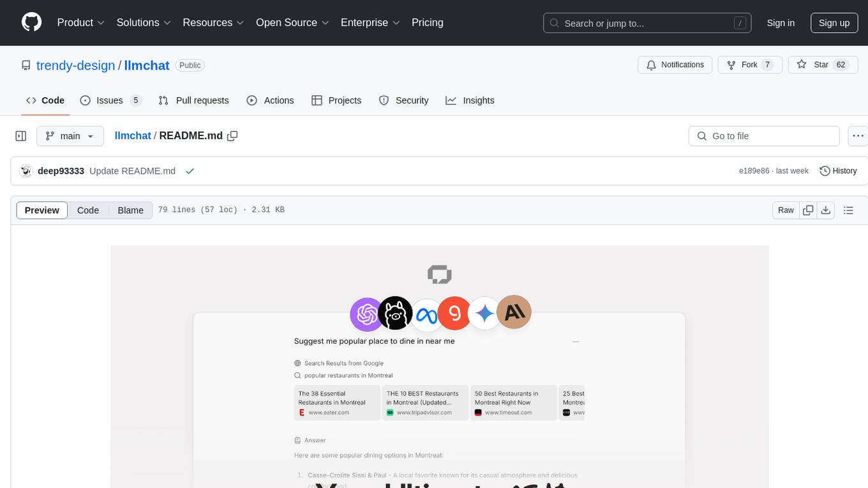Viewport: 868px width, 488px height.
Task: Open the main branch selector dropdown
Action: coord(70,136)
